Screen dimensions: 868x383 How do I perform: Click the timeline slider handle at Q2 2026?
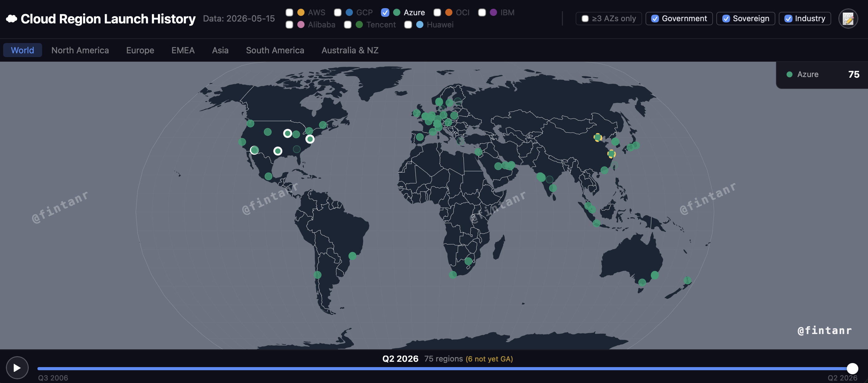tap(852, 368)
